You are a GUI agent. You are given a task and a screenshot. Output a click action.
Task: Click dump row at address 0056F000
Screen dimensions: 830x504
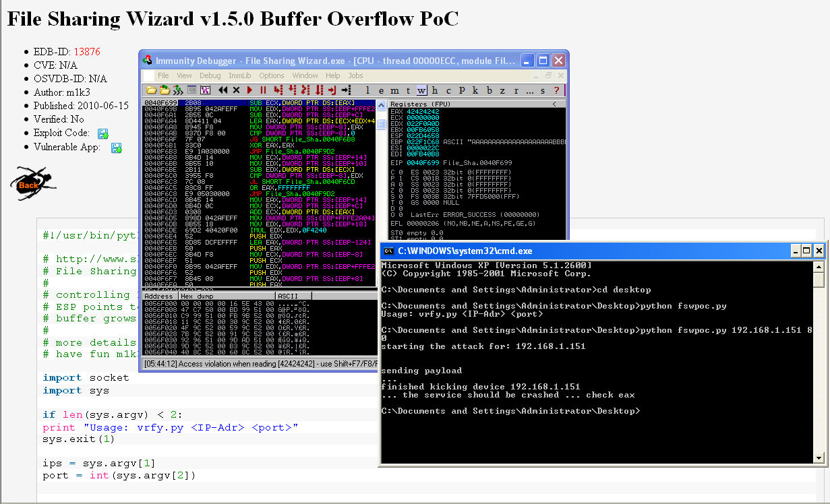coord(225,303)
